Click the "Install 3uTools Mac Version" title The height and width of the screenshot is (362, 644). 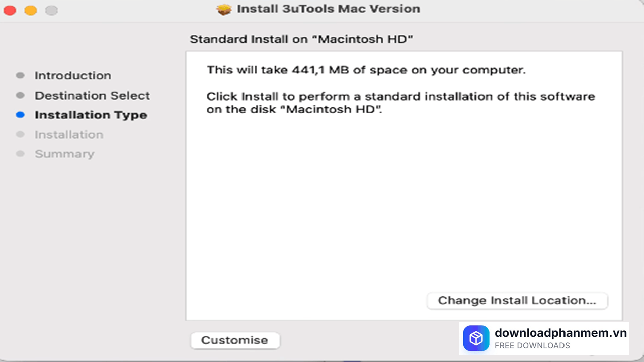[328, 9]
